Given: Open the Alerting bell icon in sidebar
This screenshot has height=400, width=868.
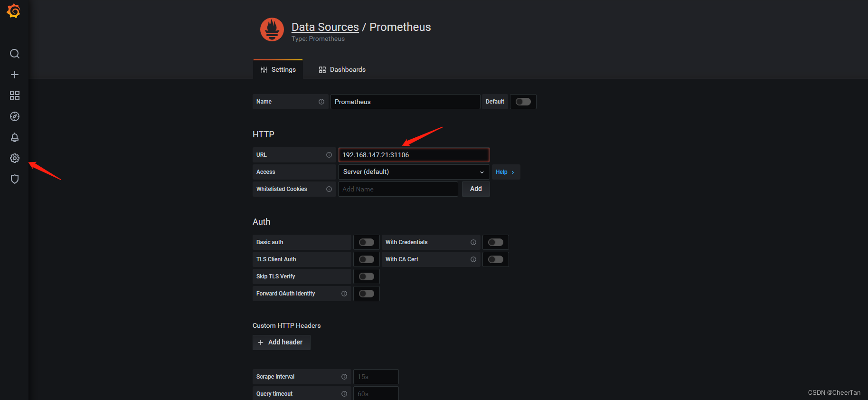Looking at the screenshot, I should click(x=15, y=137).
